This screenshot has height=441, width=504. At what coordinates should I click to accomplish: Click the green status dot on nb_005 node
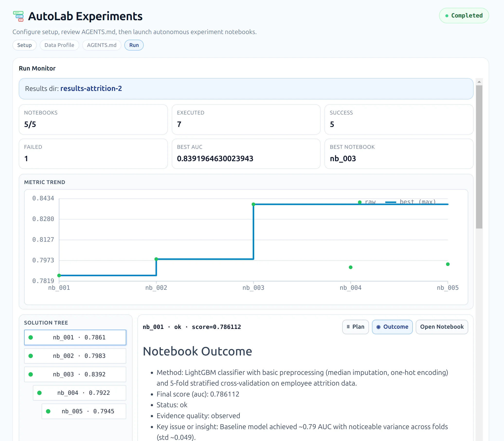pos(48,411)
